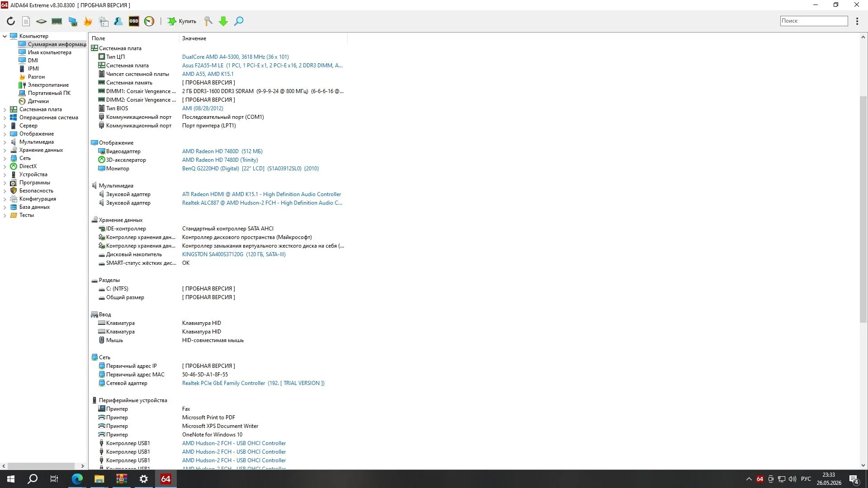Open the gauge sensor panel icon

click(x=149, y=21)
